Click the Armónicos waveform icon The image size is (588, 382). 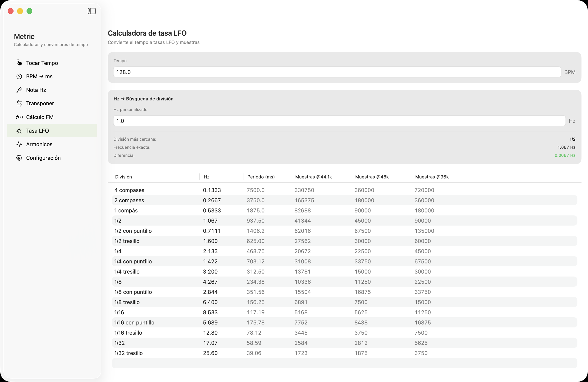pos(19,144)
